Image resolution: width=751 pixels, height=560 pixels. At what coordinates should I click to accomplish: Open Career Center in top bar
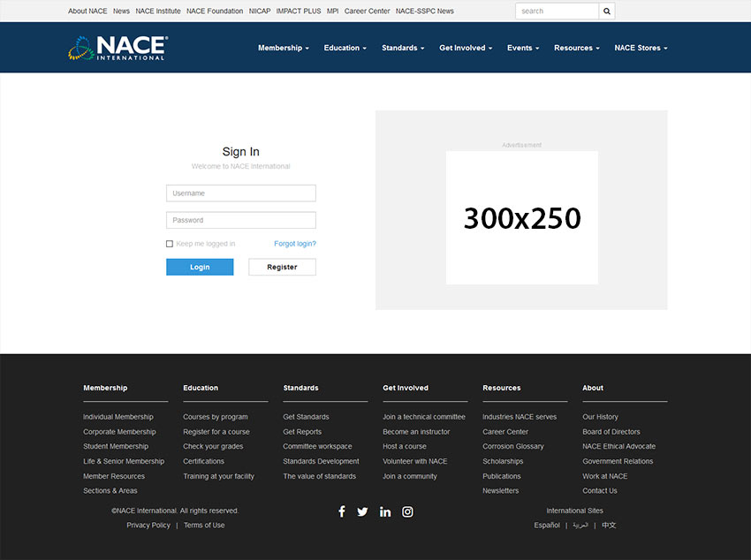pos(367,11)
